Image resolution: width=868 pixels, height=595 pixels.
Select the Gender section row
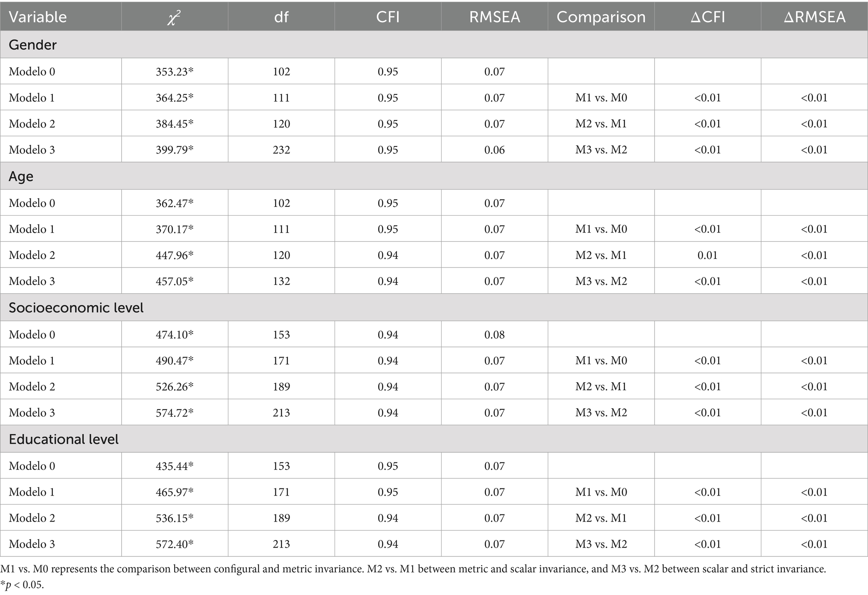[x=33, y=44]
